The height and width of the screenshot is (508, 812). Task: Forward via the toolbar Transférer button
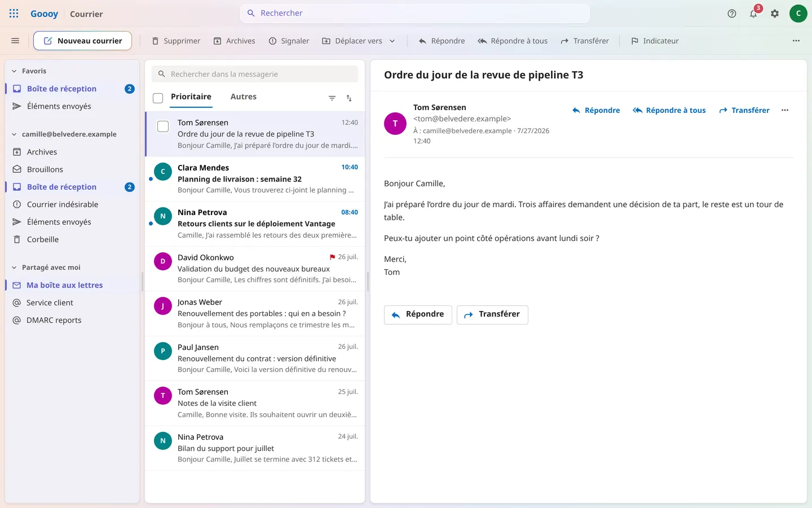coord(584,41)
